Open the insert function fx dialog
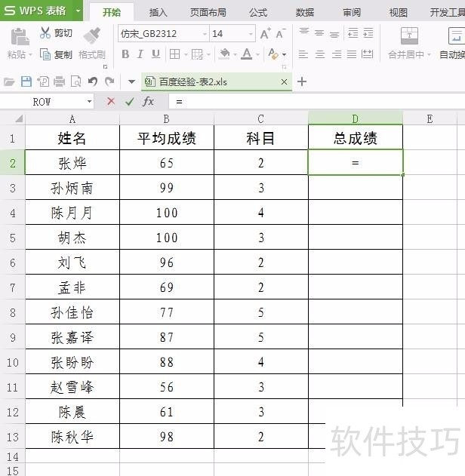This screenshot has height=476, width=465. [148, 101]
